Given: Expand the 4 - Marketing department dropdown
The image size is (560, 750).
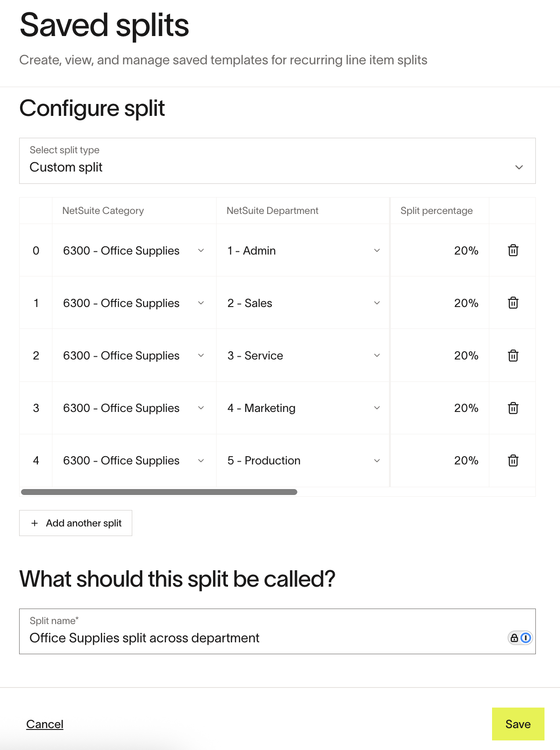Looking at the screenshot, I should [303, 408].
